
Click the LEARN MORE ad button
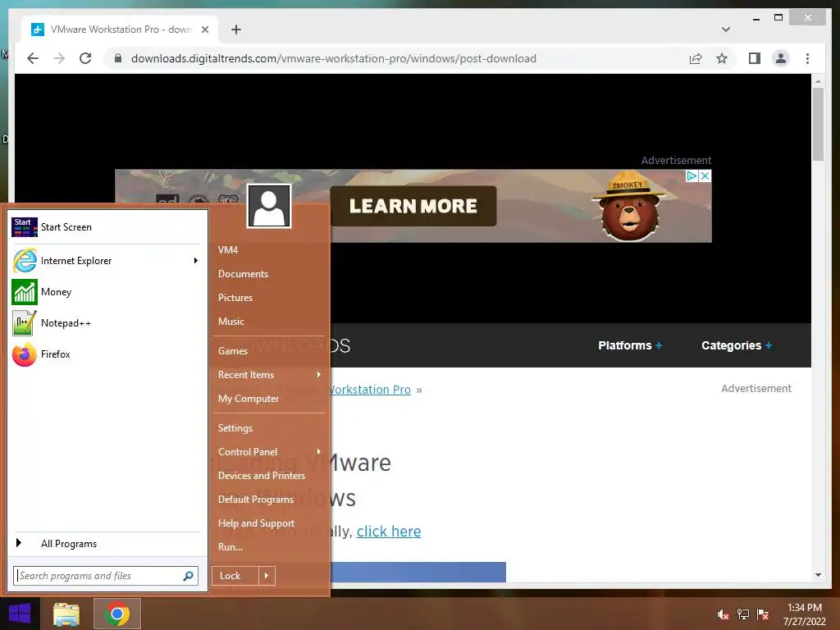pyautogui.click(x=413, y=206)
